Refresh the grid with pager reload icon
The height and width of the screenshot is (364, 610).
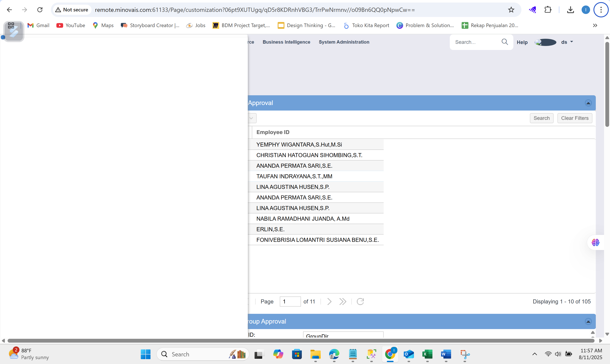(x=360, y=302)
